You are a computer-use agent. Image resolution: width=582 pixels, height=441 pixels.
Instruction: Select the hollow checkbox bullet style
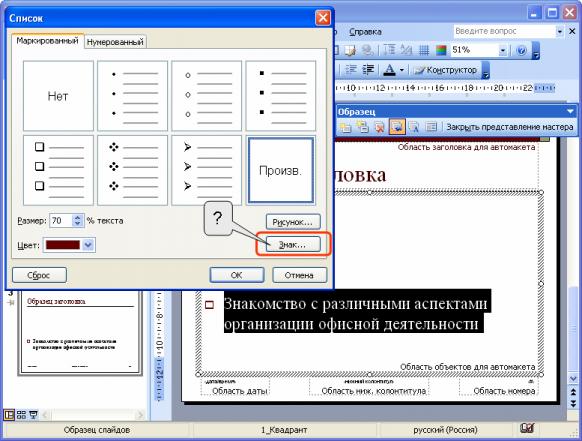pos(58,170)
